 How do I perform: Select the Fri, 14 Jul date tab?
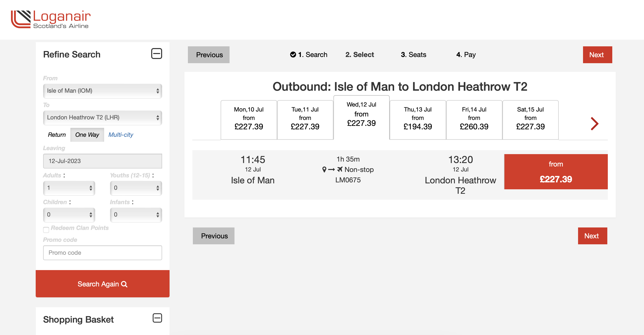pyautogui.click(x=474, y=120)
